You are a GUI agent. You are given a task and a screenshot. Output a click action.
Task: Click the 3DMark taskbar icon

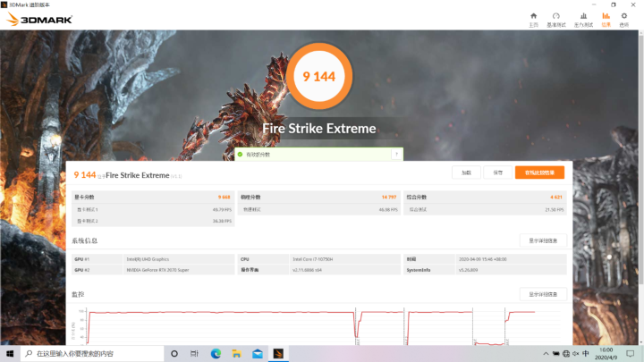point(278,353)
